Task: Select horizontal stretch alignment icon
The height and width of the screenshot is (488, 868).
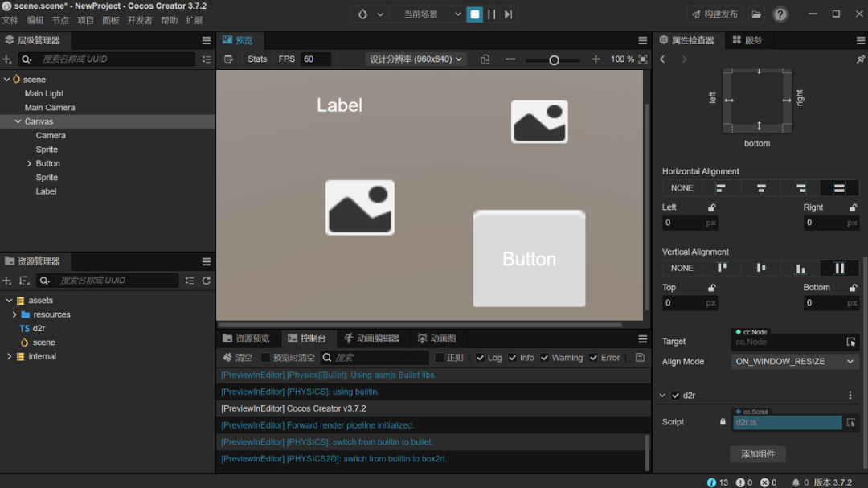Action: coord(839,188)
